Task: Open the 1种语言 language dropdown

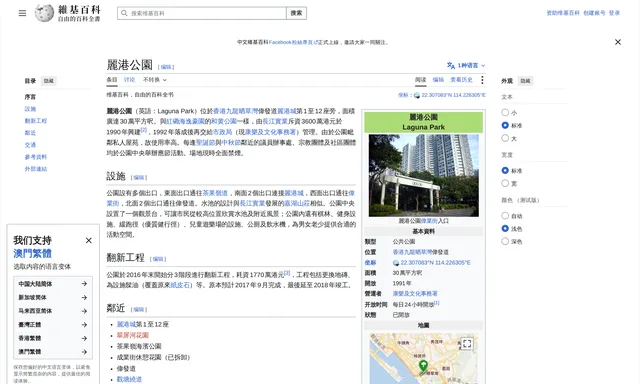Action: coord(466,65)
